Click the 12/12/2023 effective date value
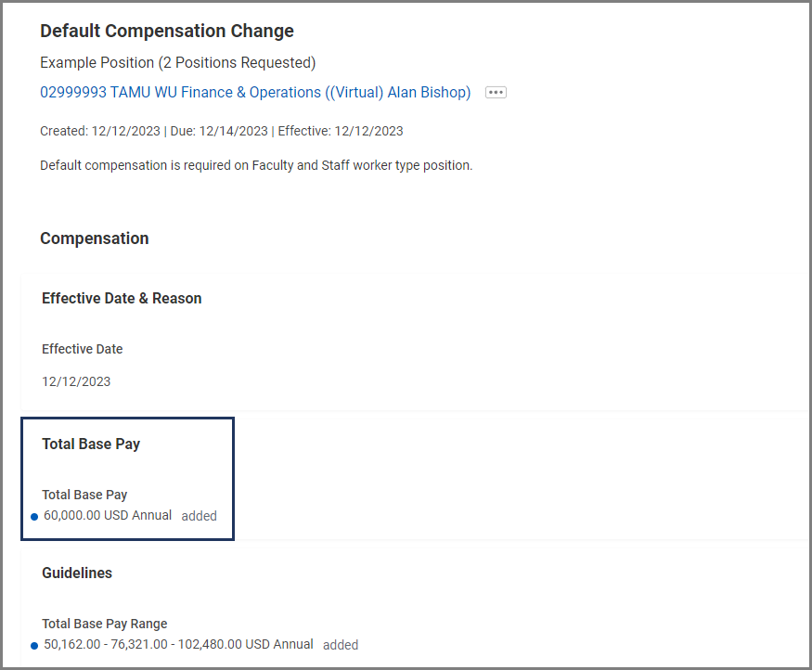This screenshot has width=812, height=670. pyautogui.click(x=76, y=381)
